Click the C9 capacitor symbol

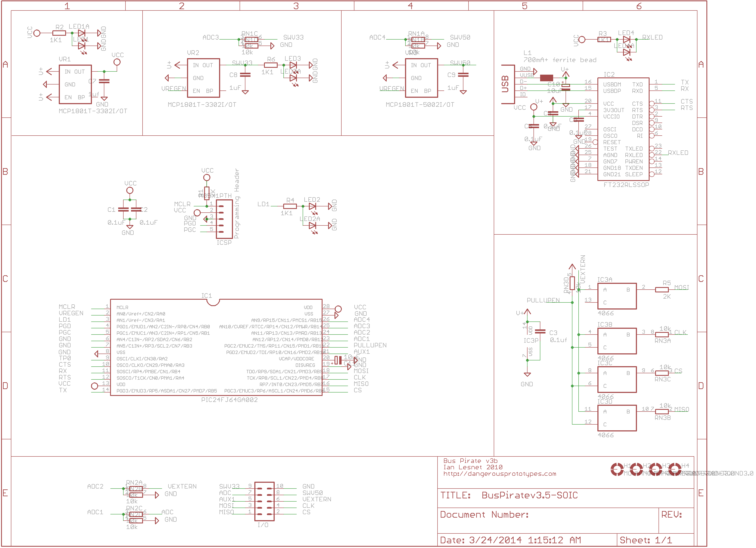pyautogui.click(x=463, y=75)
